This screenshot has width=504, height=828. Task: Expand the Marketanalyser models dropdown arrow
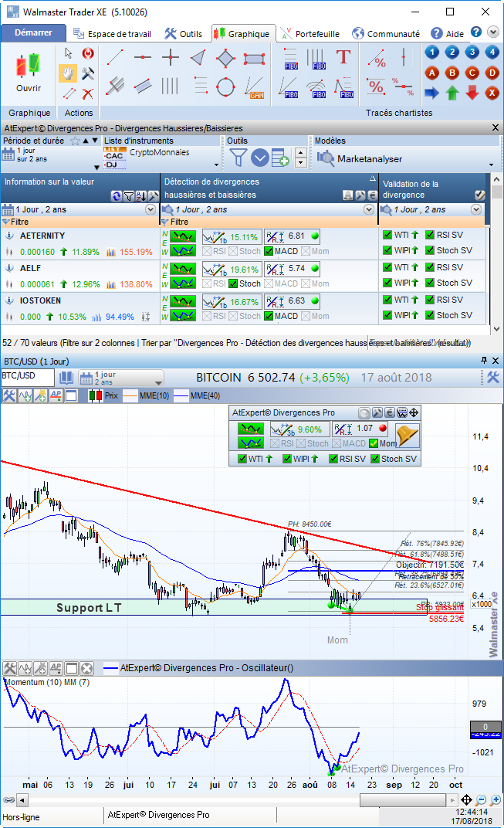[x=492, y=165]
